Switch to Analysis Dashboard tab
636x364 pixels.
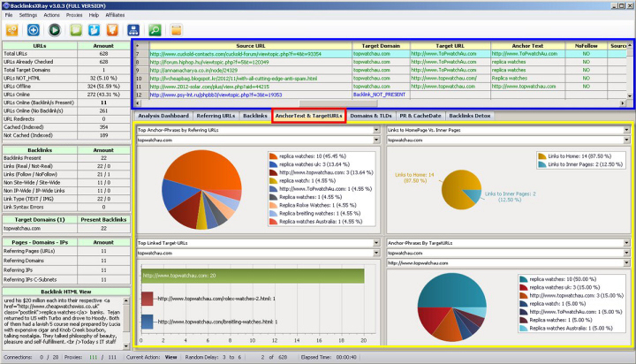point(163,116)
